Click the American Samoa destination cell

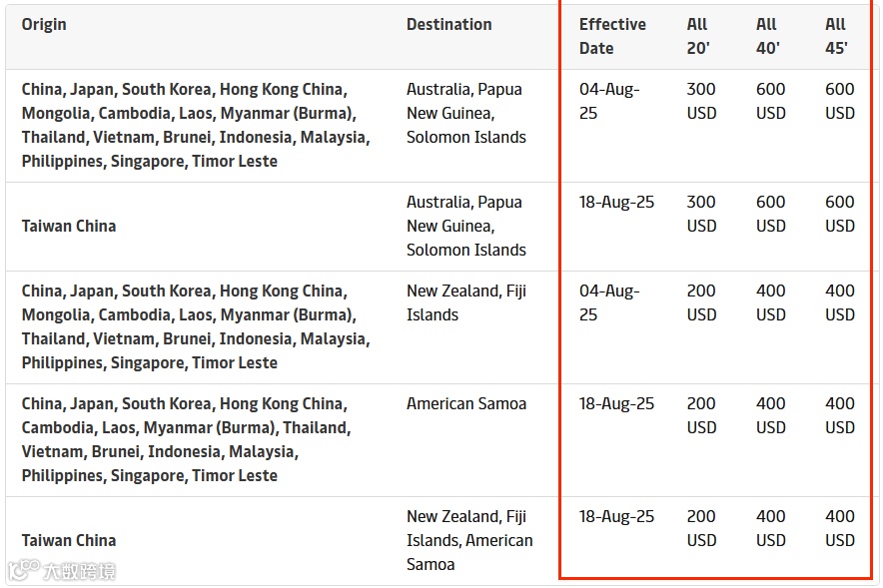pos(466,404)
